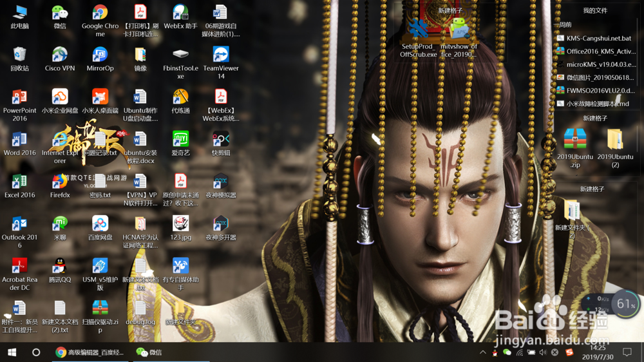
Task: Select the PowerPoint 2016 shortcut
Action: point(20,106)
